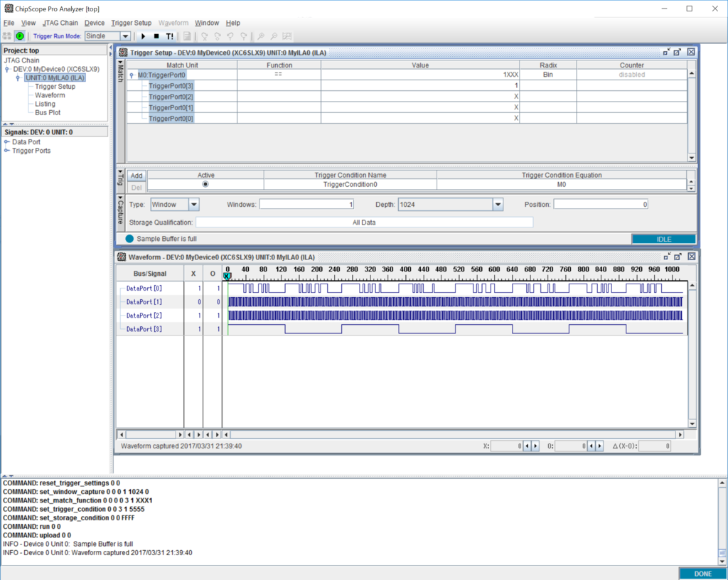Increment X cursor position with right arrow
The image size is (728, 580).
535,446
